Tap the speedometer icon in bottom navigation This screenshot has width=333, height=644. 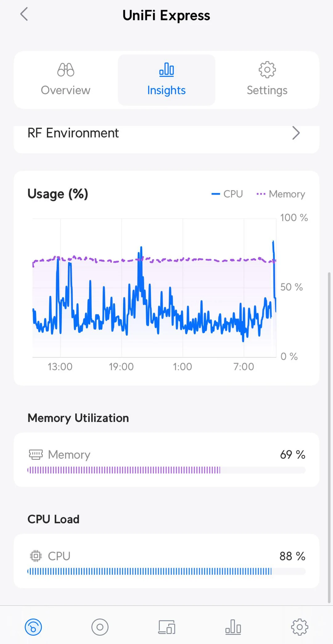click(x=33, y=627)
